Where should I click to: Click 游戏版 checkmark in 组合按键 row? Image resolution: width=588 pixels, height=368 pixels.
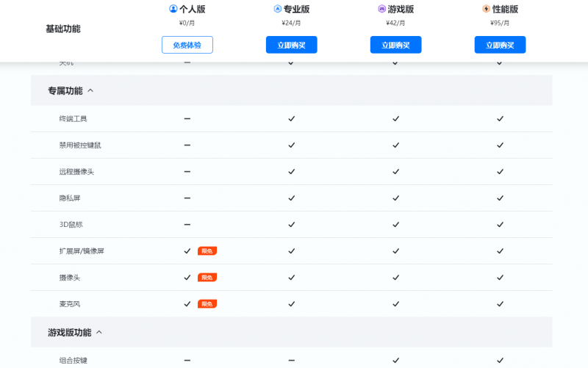coord(395,361)
